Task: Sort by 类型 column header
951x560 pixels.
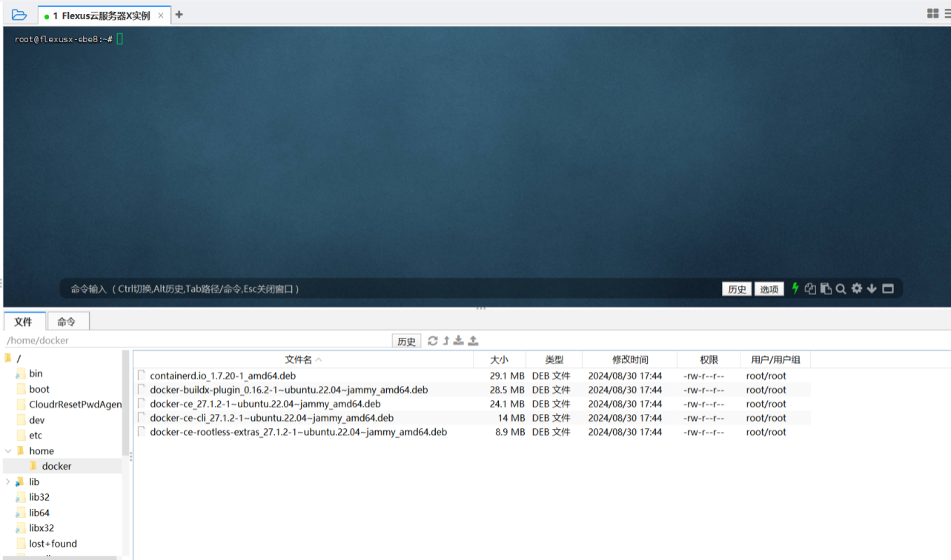Action: tap(554, 359)
